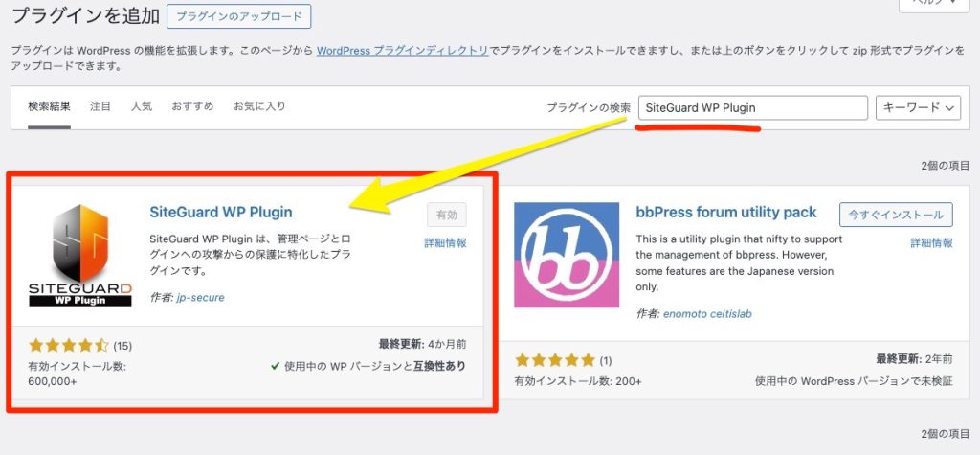980x455 pixels.
Task: Click 今すぐインストール for bbPress utility pack
Action: 896,214
